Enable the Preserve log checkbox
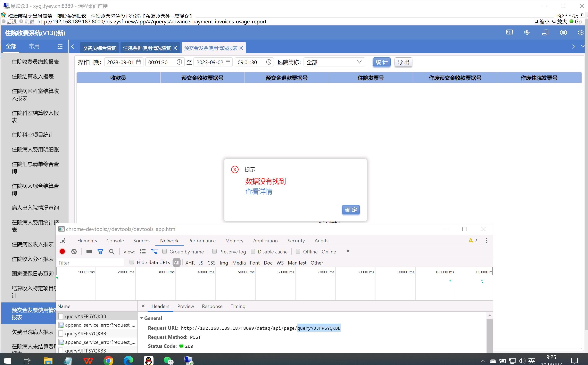Screen dimensions: 588x365 click(x=214, y=251)
